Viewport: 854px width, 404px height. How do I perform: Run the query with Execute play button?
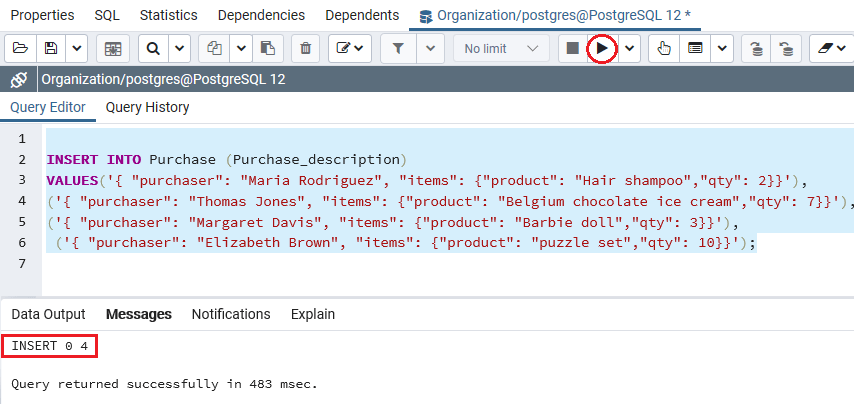tap(601, 48)
